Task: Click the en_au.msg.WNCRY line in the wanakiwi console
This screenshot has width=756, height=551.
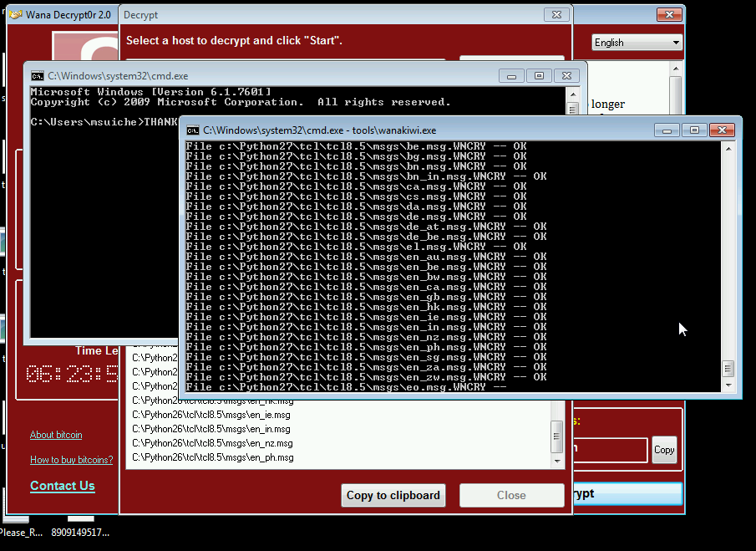Action: coord(367,257)
